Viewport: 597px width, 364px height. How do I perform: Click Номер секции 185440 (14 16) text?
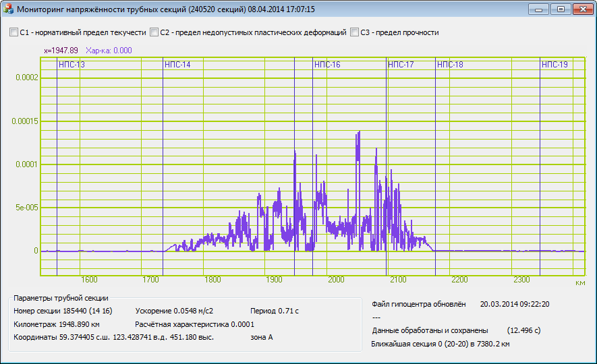[x=63, y=311]
